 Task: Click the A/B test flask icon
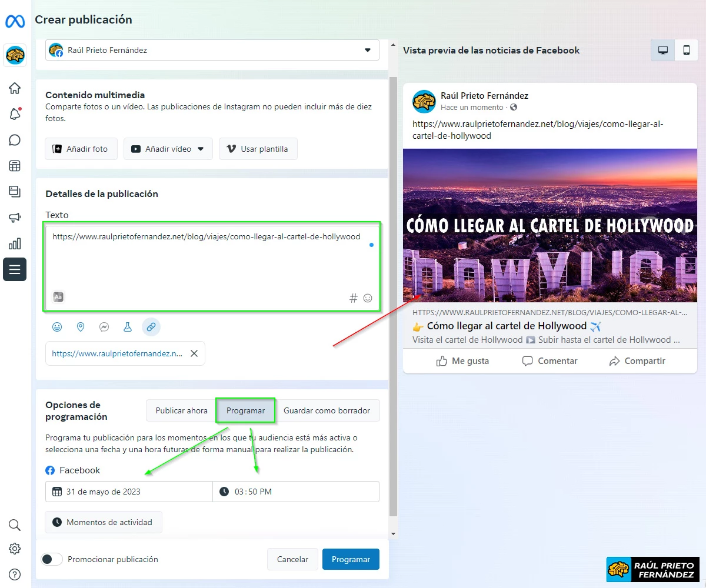[x=128, y=326]
